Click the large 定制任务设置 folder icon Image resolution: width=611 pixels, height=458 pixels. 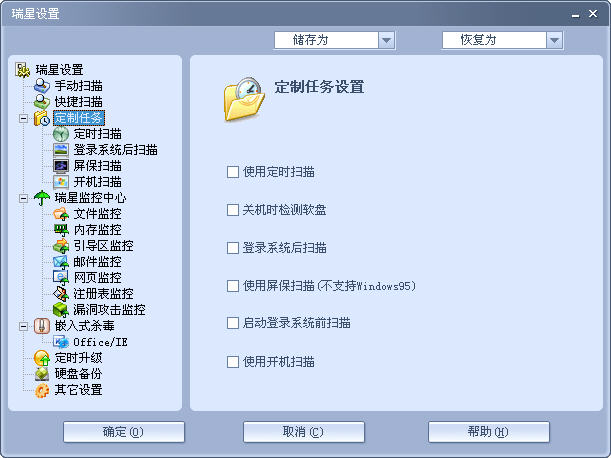point(244,99)
